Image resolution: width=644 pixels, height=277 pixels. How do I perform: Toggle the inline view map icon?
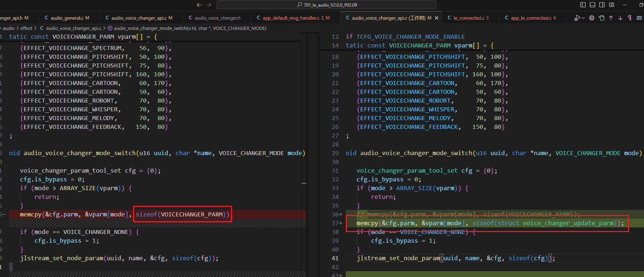tap(639, 18)
